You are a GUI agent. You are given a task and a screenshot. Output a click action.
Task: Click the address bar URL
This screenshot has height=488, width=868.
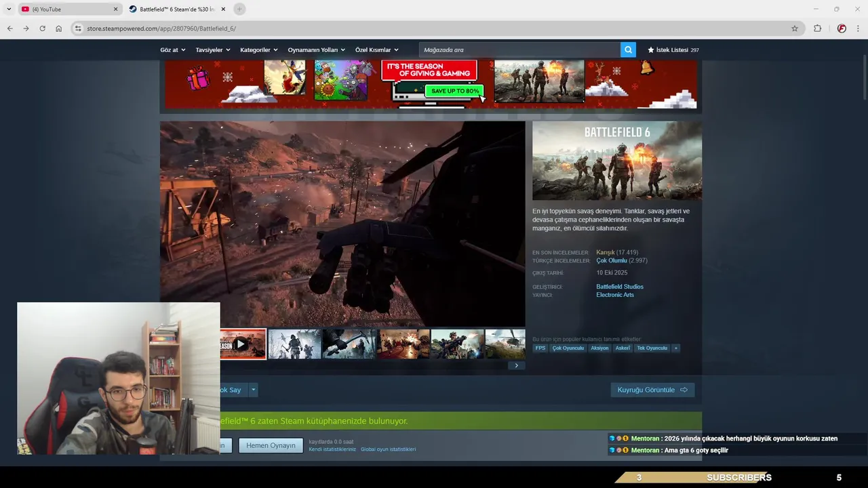pos(161,28)
